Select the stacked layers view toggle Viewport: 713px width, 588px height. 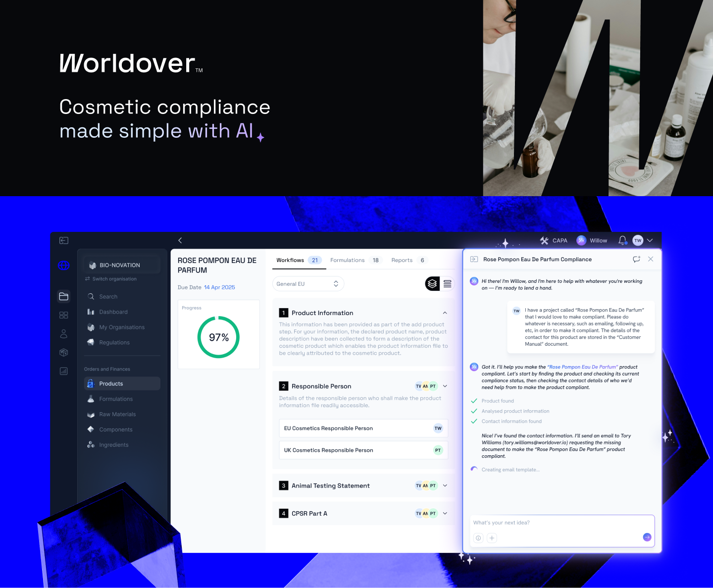432,284
